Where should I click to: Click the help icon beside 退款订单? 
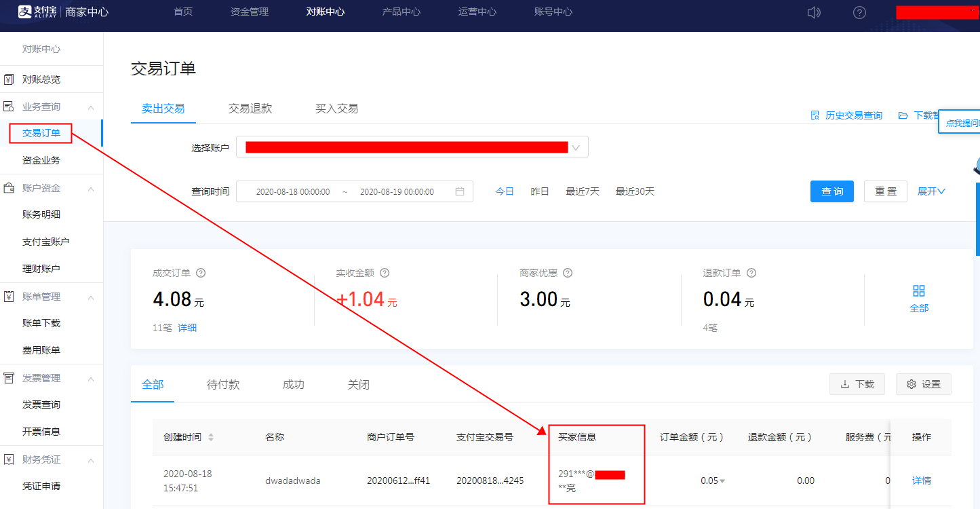pos(751,273)
